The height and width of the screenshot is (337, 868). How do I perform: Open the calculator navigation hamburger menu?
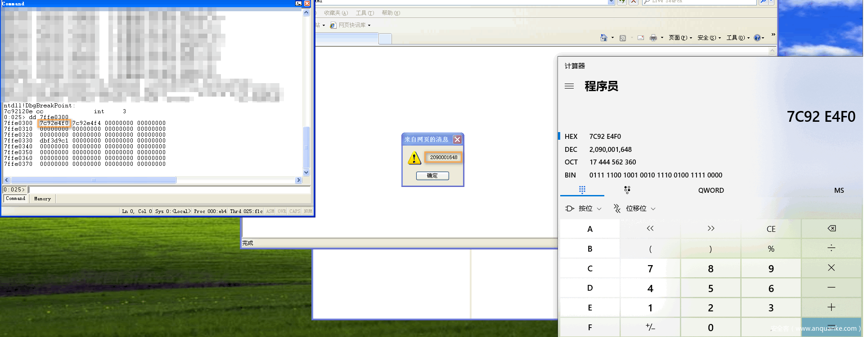[x=569, y=86]
